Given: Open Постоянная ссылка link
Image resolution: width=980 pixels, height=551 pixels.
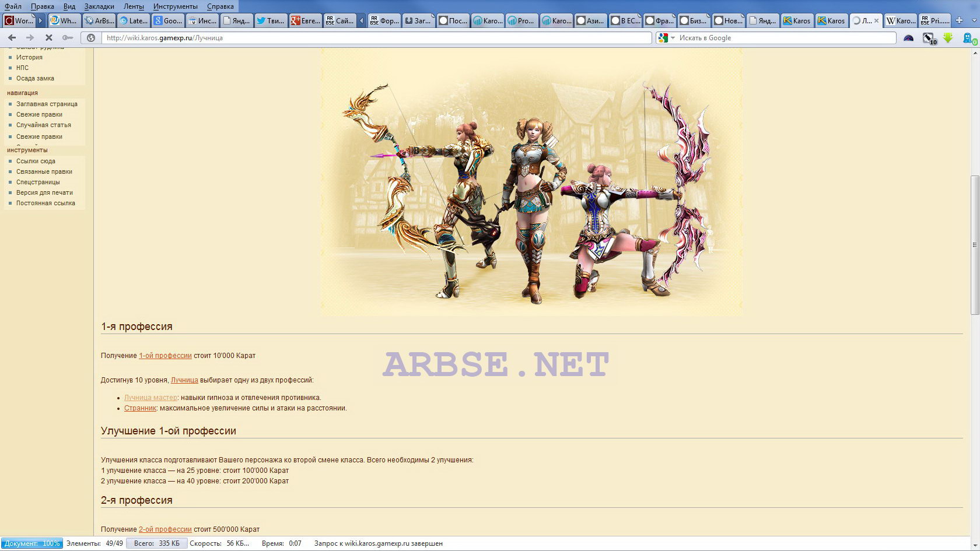Looking at the screenshot, I should coord(45,203).
